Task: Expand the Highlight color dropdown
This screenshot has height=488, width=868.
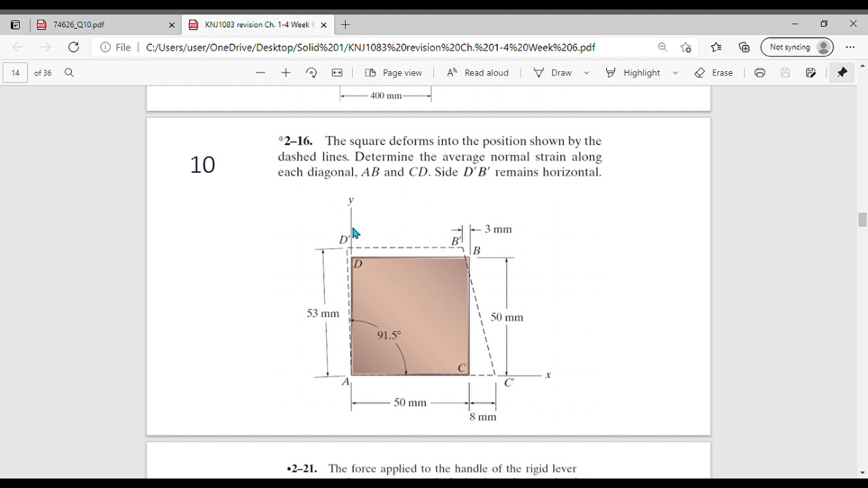Action: point(675,73)
